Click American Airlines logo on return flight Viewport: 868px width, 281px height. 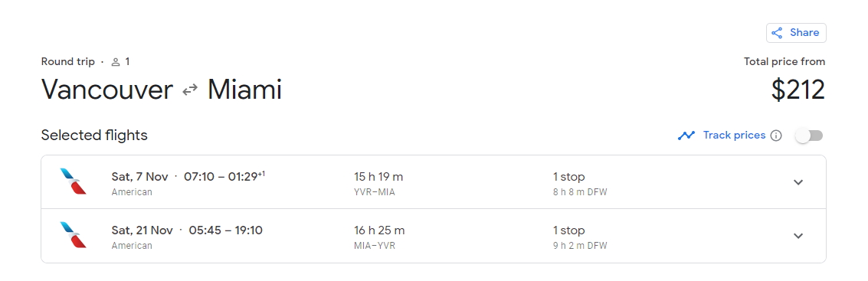[73, 235]
